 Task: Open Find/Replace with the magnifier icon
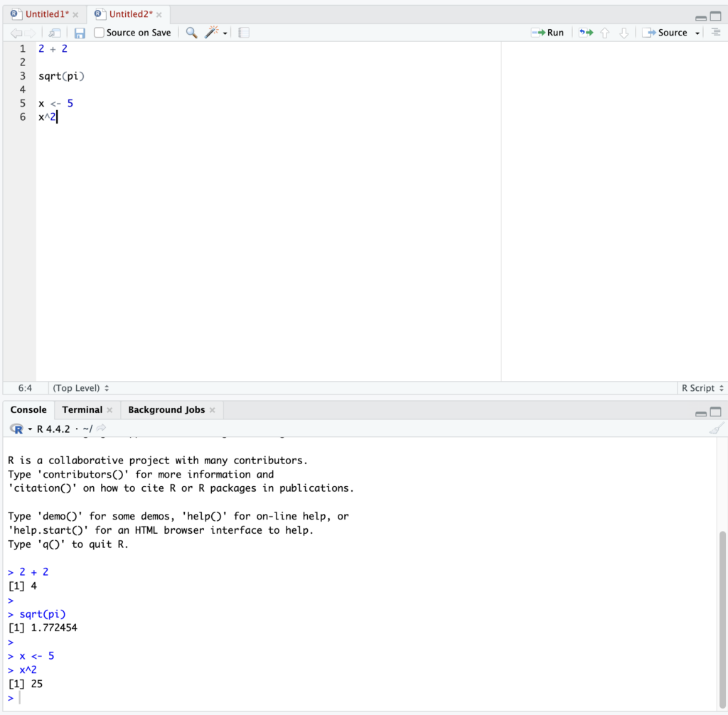point(191,33)
